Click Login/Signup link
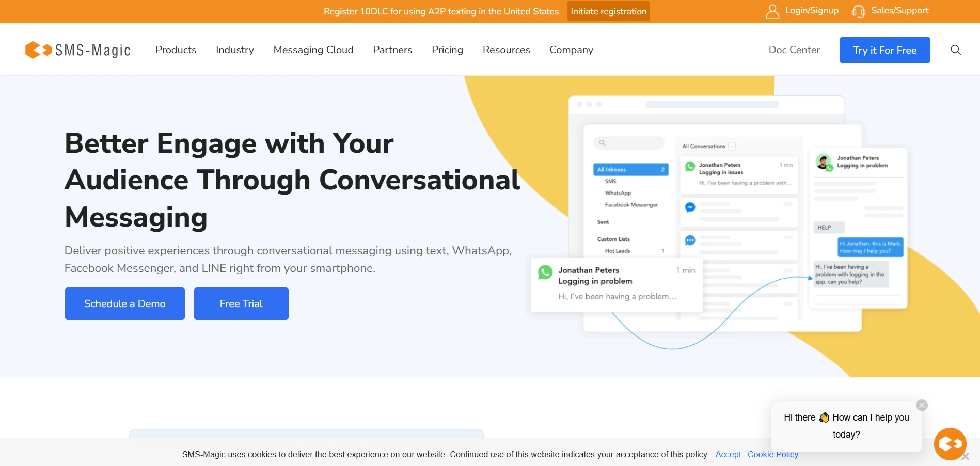980x466 pixels. (812, 11)
